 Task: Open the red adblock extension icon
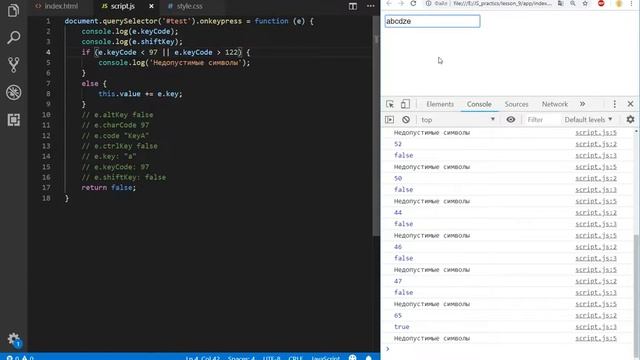point(601,3)
